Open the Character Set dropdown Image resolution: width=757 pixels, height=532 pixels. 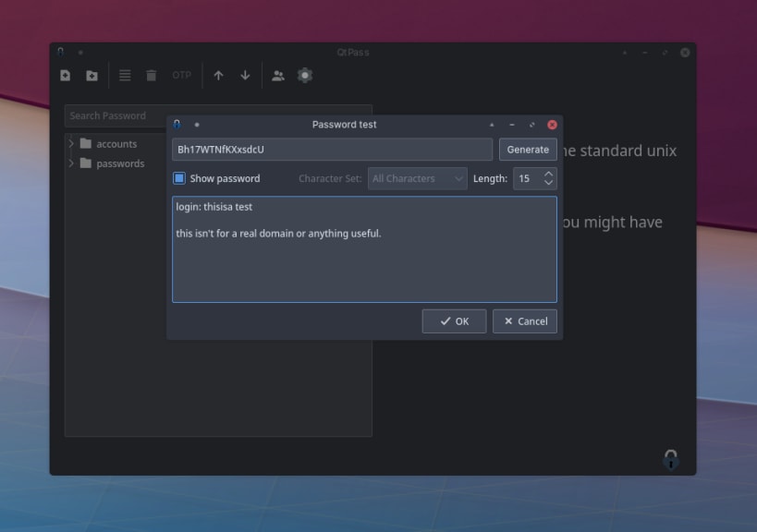coord(416,178)
